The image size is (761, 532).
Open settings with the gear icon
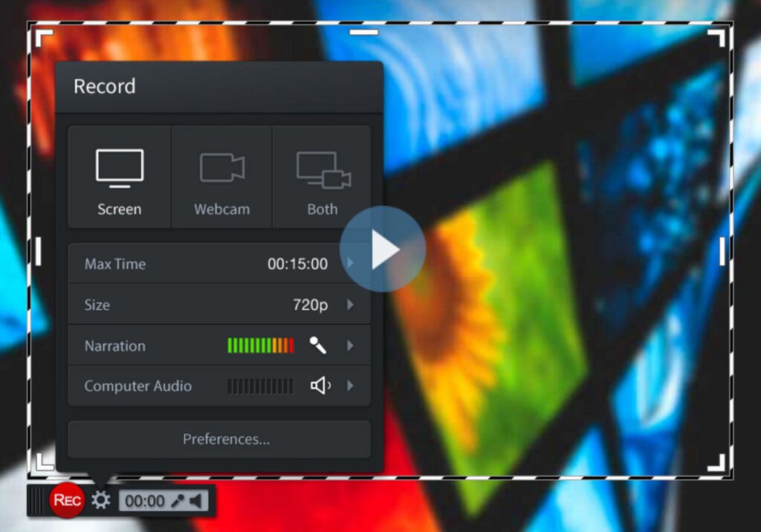pos(101,500)
